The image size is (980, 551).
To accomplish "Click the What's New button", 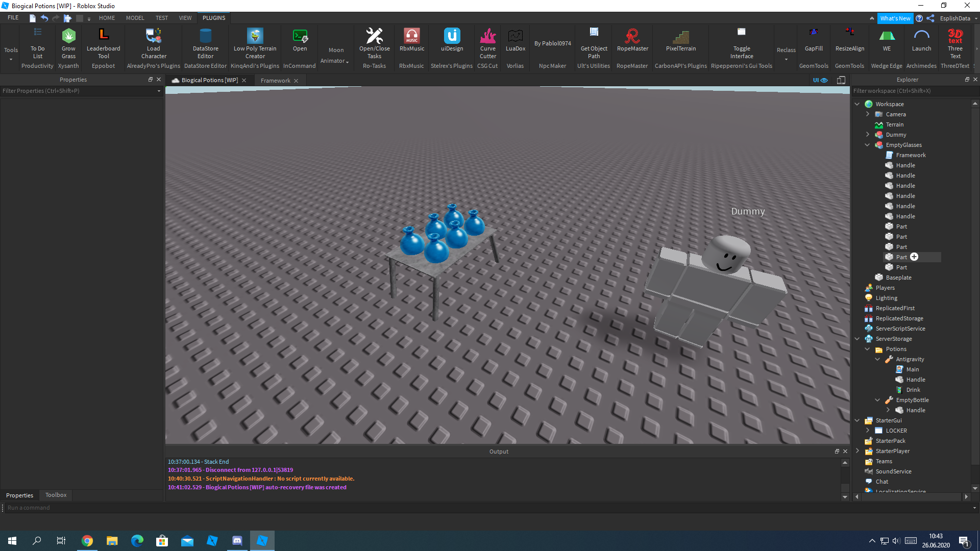I will [896, 18].
